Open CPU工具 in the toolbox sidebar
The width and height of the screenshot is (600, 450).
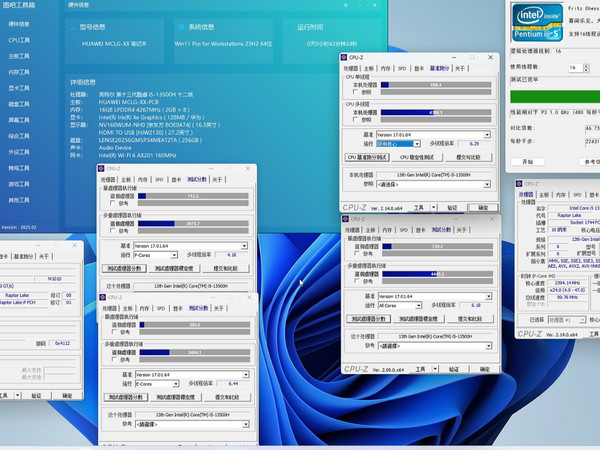coord(19,40)
